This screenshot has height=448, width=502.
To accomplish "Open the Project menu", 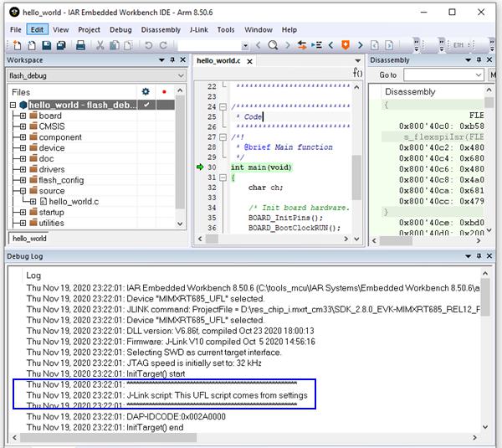I will click(89, 30).
